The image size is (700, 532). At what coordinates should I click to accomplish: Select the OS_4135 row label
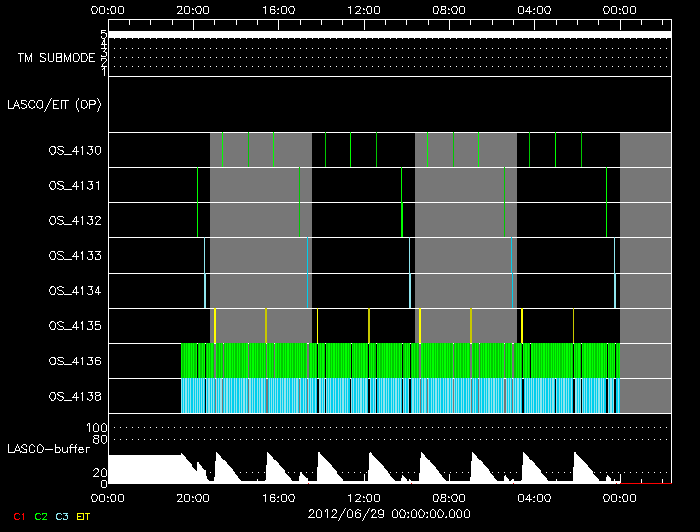75,326
